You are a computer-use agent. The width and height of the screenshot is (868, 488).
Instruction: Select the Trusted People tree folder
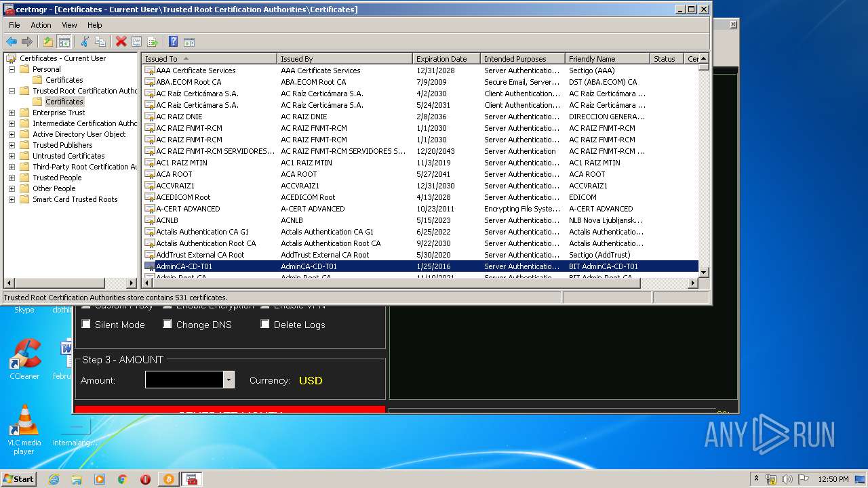tap(57, 178)
